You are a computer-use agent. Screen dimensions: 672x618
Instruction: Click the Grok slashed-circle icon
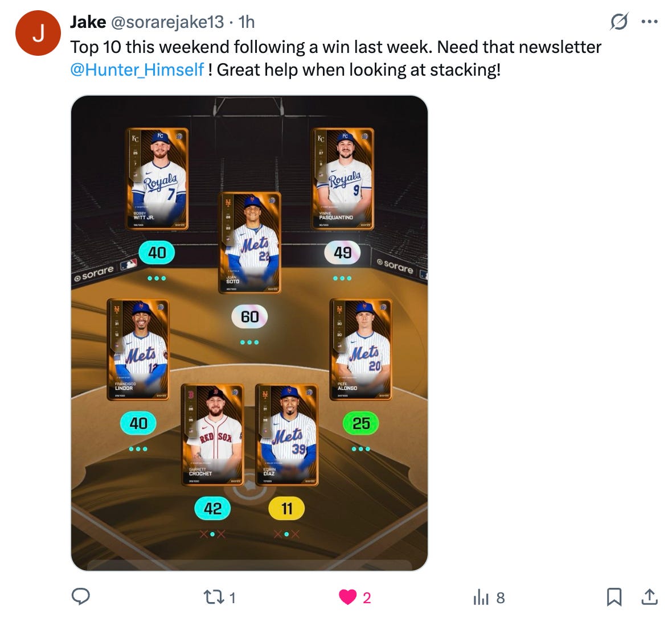click(619, 22)
